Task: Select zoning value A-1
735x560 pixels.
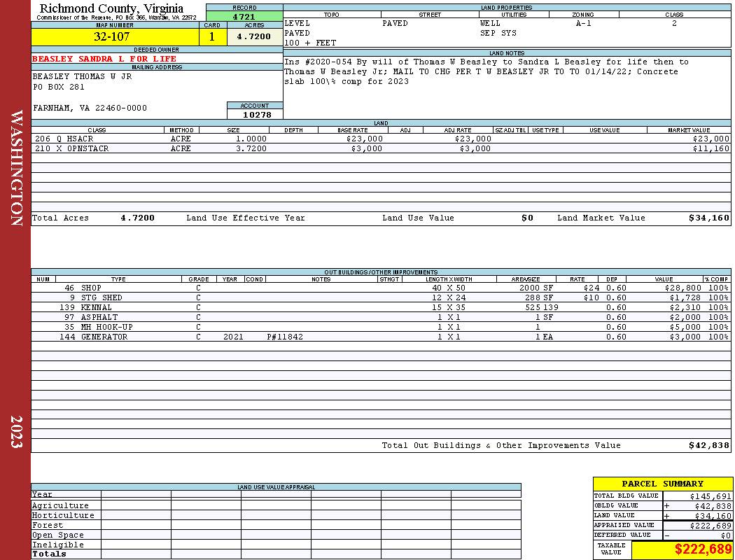Action: [584, 23]
